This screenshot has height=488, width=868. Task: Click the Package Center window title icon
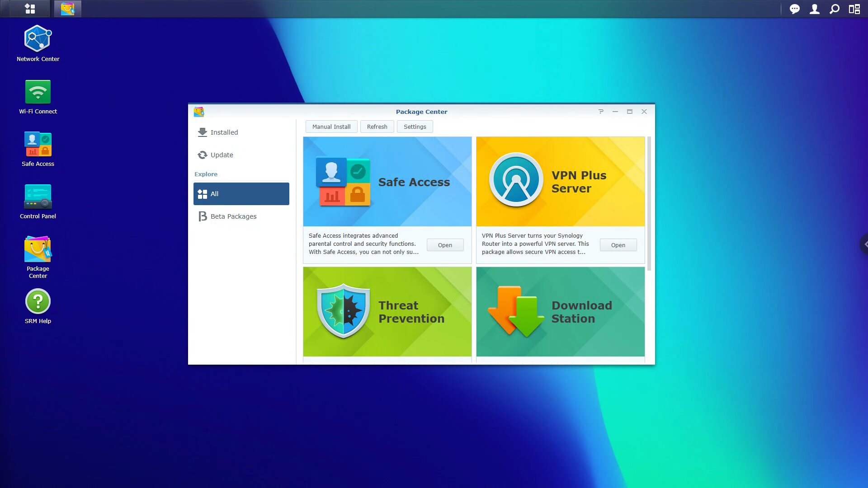click(199, 112)
